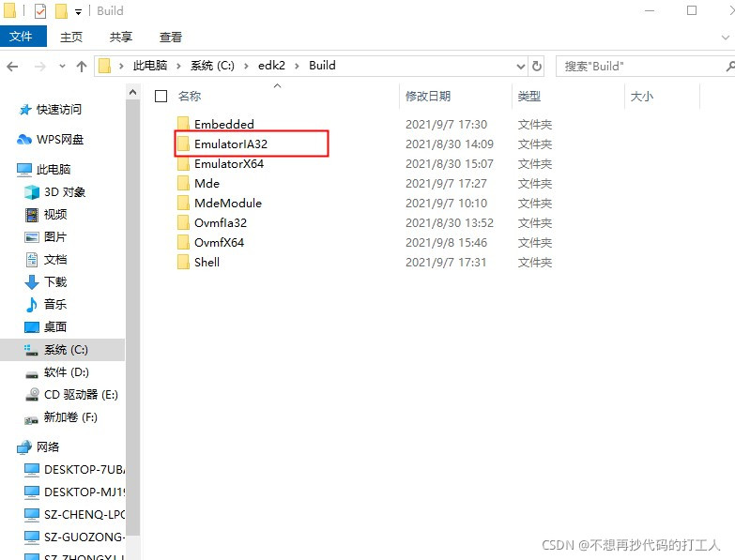Viewport: 735px width, 560px height.
Task: Click Build in the address breadcrumb
Action: coord(322,66)
